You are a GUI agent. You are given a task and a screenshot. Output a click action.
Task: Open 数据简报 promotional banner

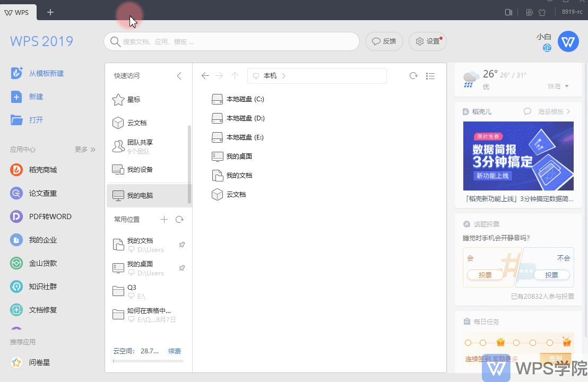point(518,156)
